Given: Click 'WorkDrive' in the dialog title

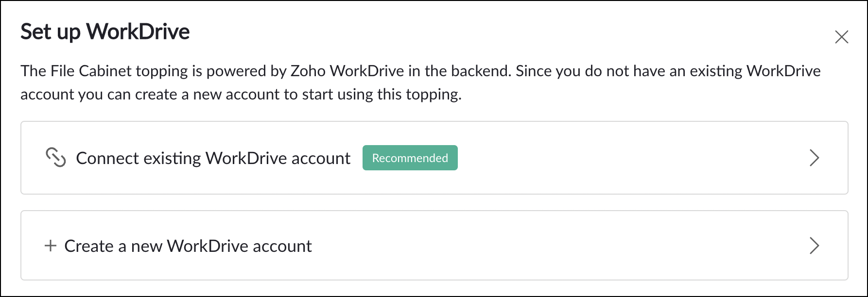Looking at the screenshot, I should pos(138,32).
